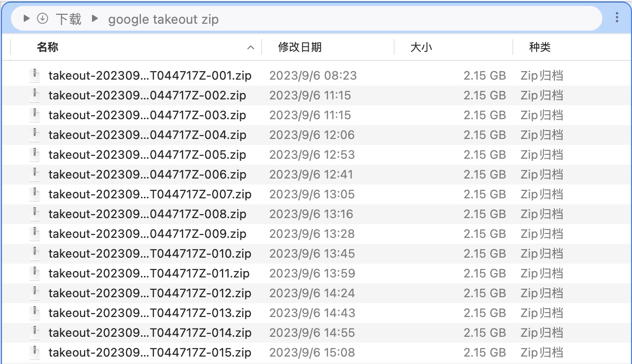The height and width of the screenshot is (364, 632).
Task: Click the zip icon of takeout 013.zip
Action: pyautogui.click(x=35, y=312)
